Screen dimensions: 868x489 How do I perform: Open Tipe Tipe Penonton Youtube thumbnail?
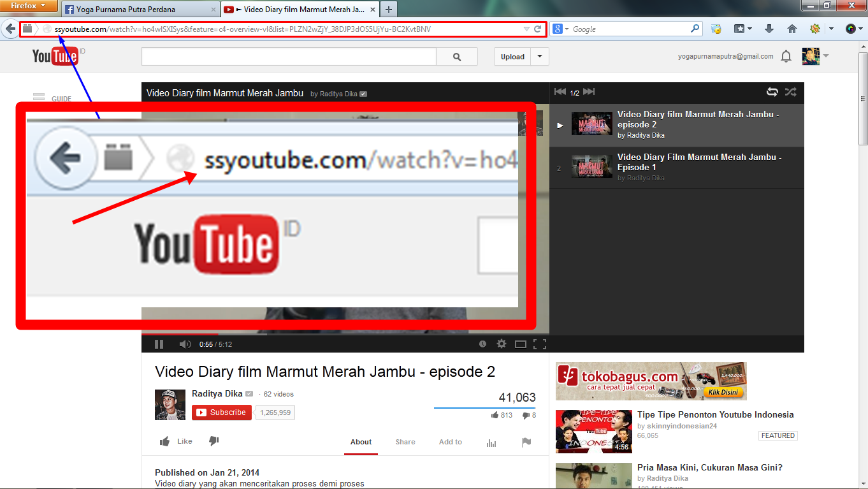593,431
